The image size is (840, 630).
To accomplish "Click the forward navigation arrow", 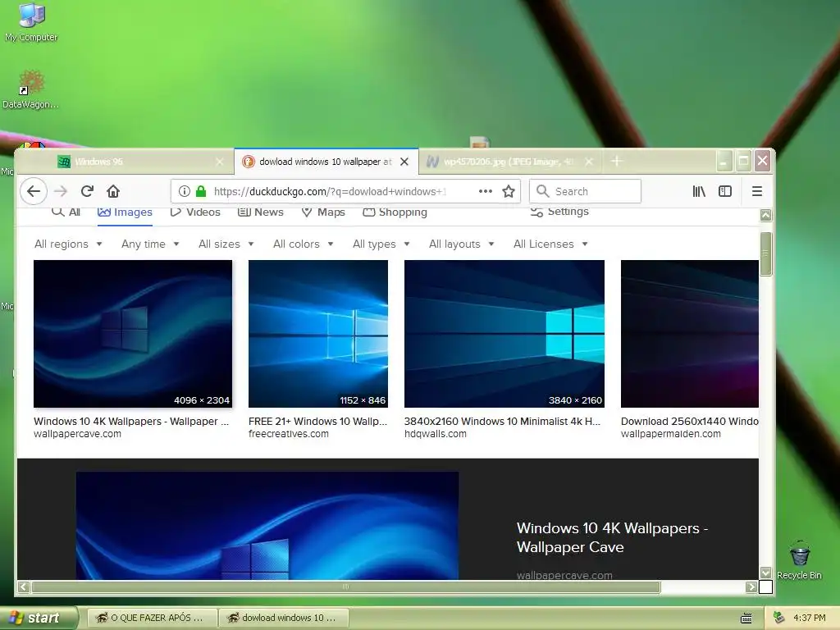I will click(61, 191).
